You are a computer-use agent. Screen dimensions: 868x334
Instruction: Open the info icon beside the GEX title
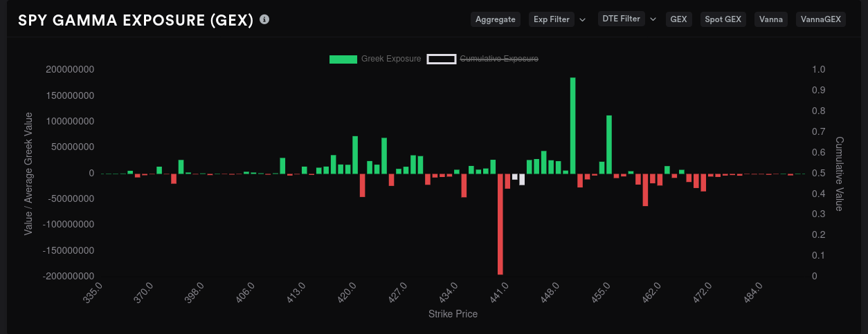(x=264, y=19)
